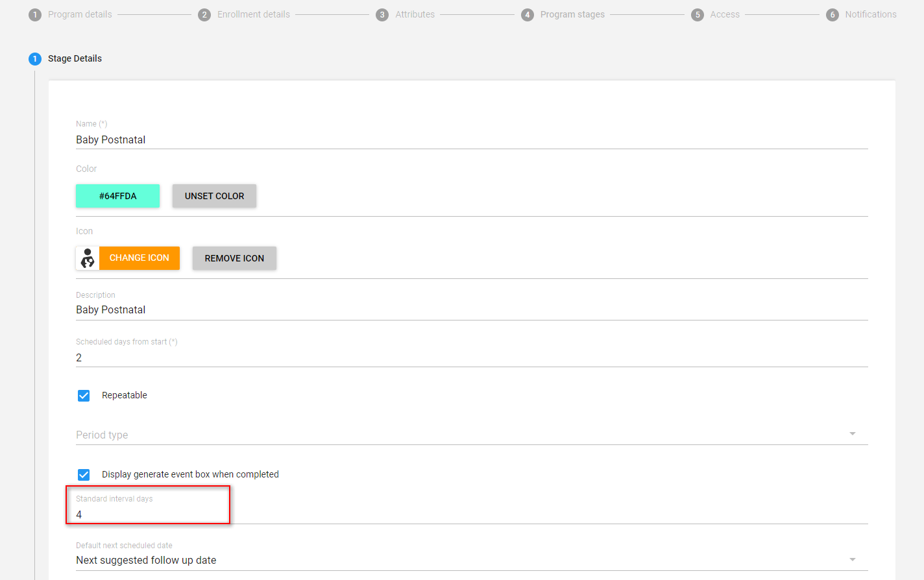Click step 2 circle for Enrollment details
Image resolution: width=924 pixels, height=580 pixels.
[x=204, y=15]
